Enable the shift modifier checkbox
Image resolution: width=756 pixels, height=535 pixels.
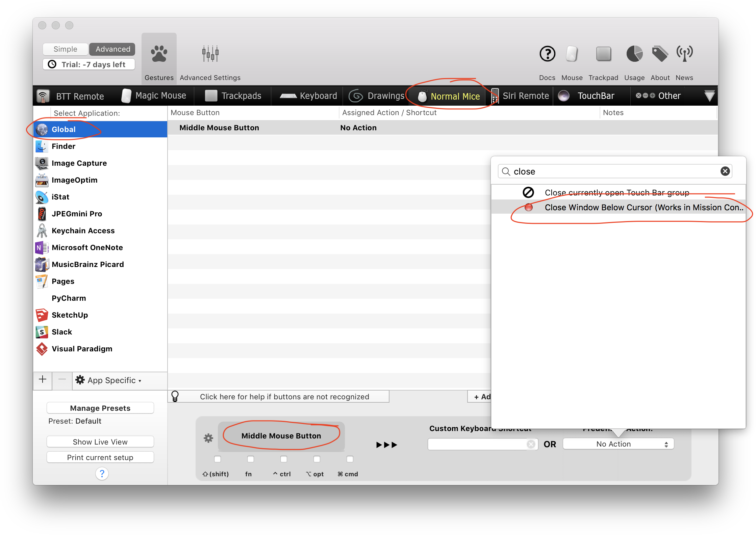pos(218,459)
